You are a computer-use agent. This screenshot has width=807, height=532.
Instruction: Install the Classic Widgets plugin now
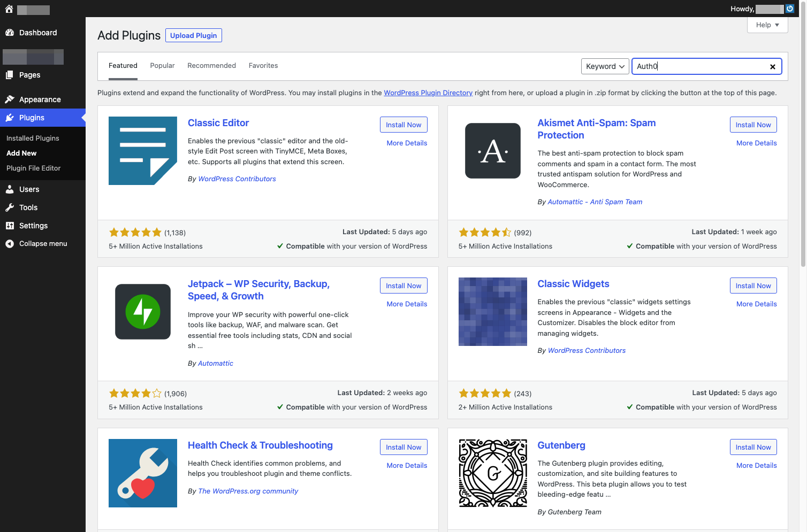coord(753,286)
